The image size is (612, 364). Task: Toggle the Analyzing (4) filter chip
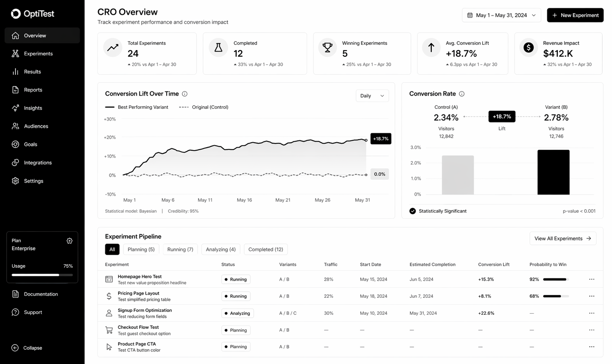tap(220, 249)
